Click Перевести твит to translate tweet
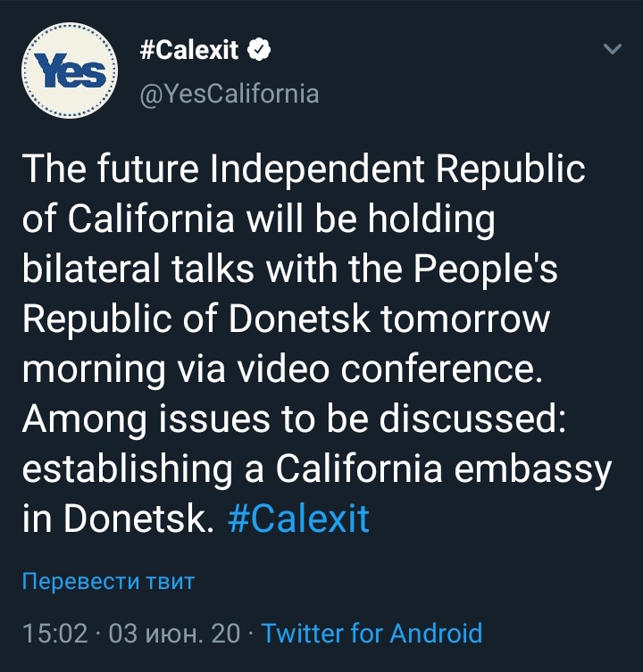Viewport: 643px width, 672px height. coord(109,581)
